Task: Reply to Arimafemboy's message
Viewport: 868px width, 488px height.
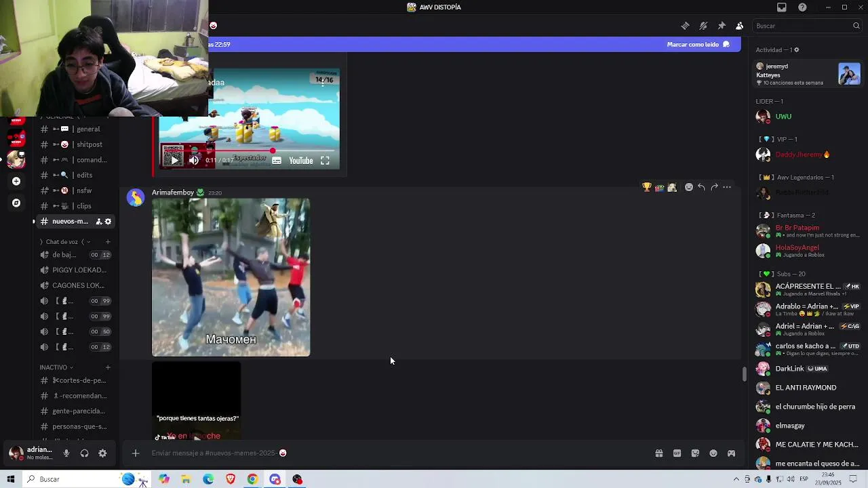Action: click(x=701, y=187)
